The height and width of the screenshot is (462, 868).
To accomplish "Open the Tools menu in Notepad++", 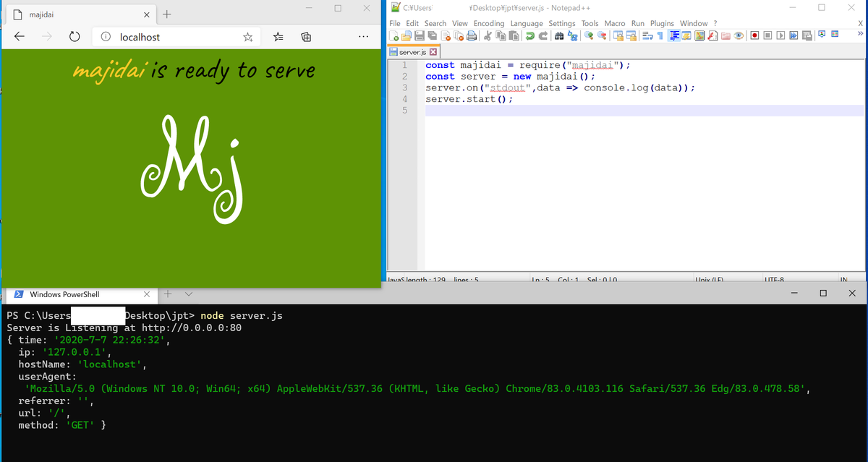I will 590,23.
